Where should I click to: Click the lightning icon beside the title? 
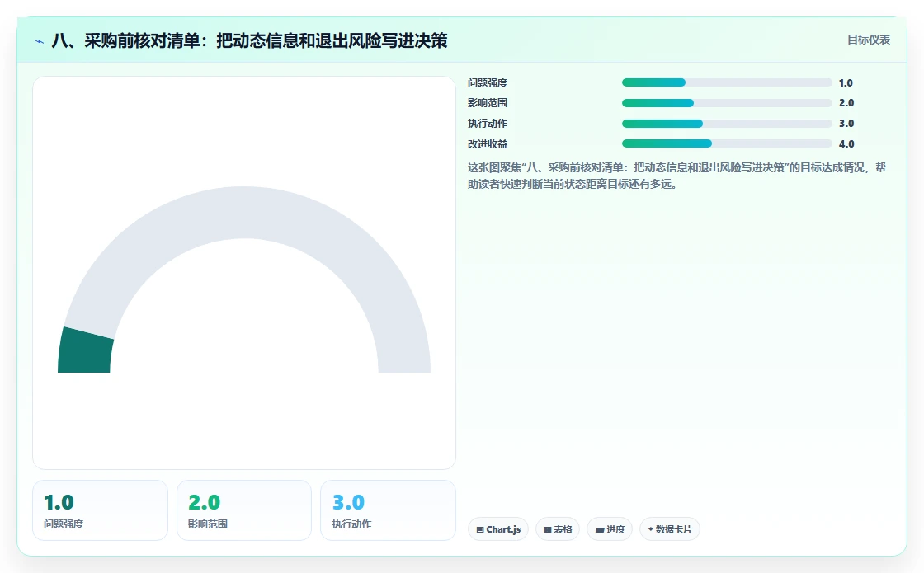click(40, 41)
